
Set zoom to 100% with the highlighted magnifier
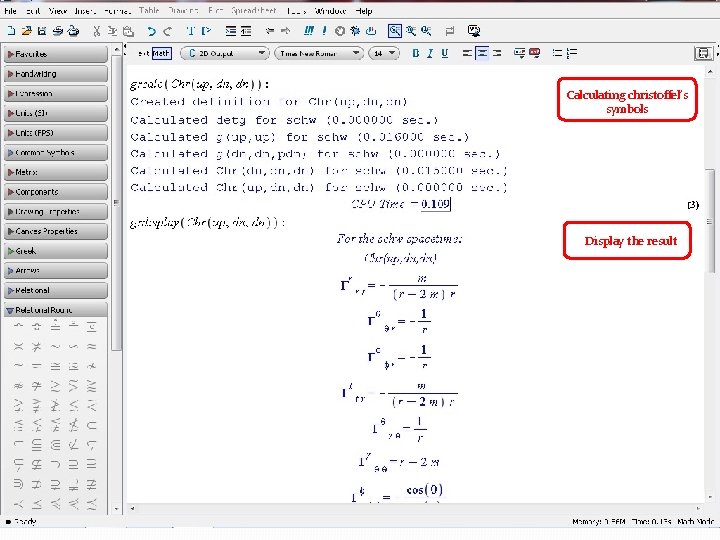coord(394,31)
